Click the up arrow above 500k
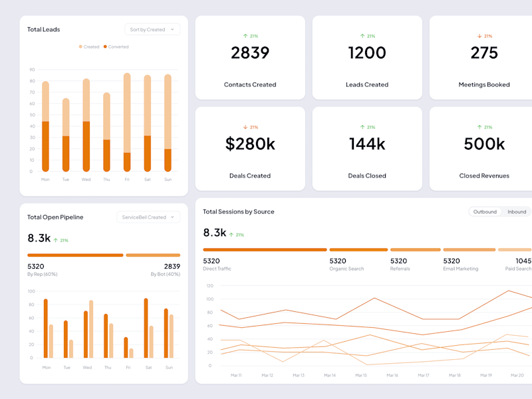 click(479, 127)
